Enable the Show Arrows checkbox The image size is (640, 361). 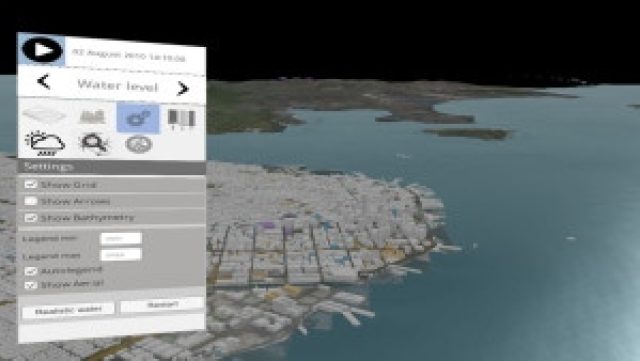coord(31,201)
